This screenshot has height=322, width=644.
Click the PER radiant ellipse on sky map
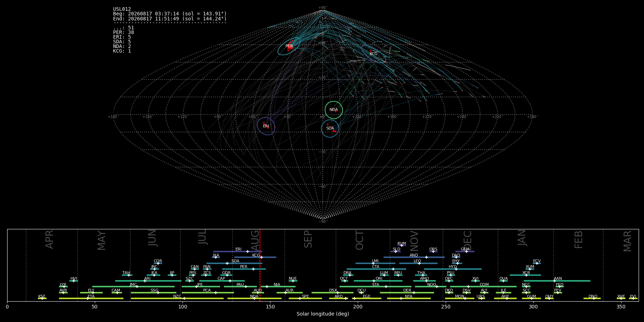(289, 46)
